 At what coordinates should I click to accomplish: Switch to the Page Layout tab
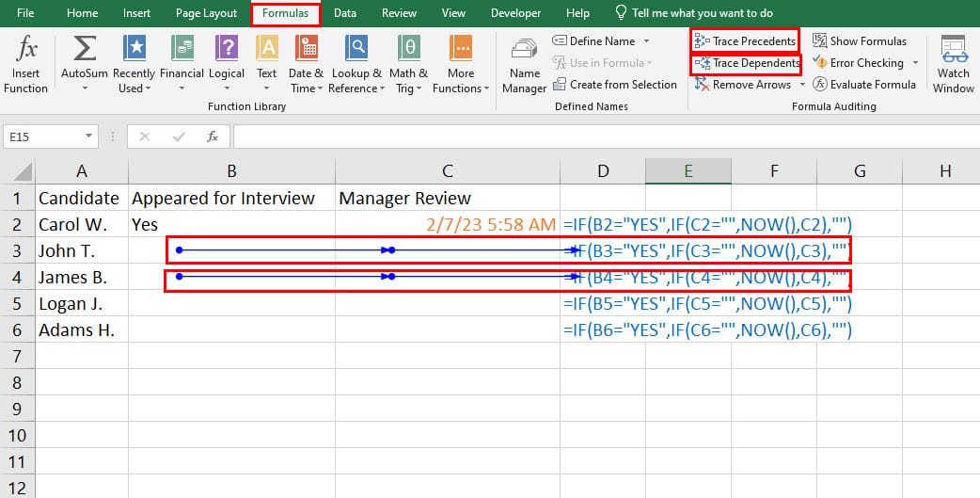click(x=206, y=13)
